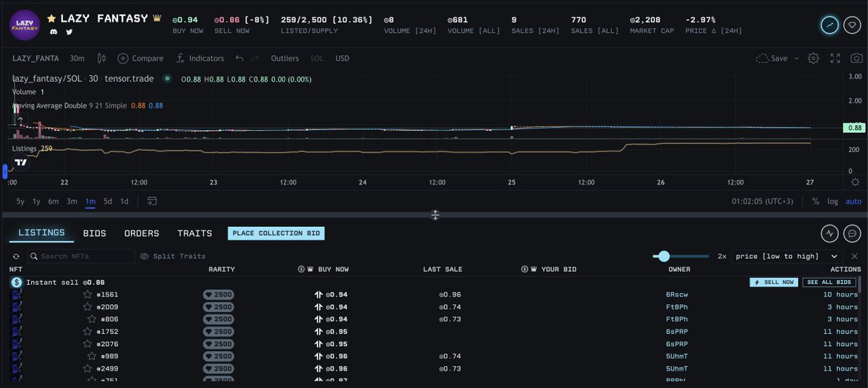868x388 pixels.
Task: Open the candlestick chart style selector
Action: point(101,59)
